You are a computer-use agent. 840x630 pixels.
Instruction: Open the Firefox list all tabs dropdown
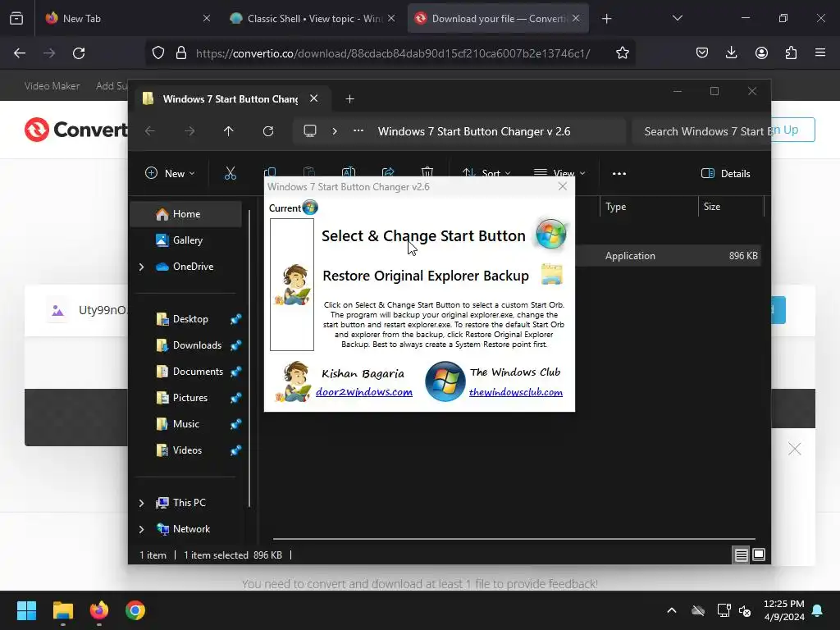[x=677, y=18]
